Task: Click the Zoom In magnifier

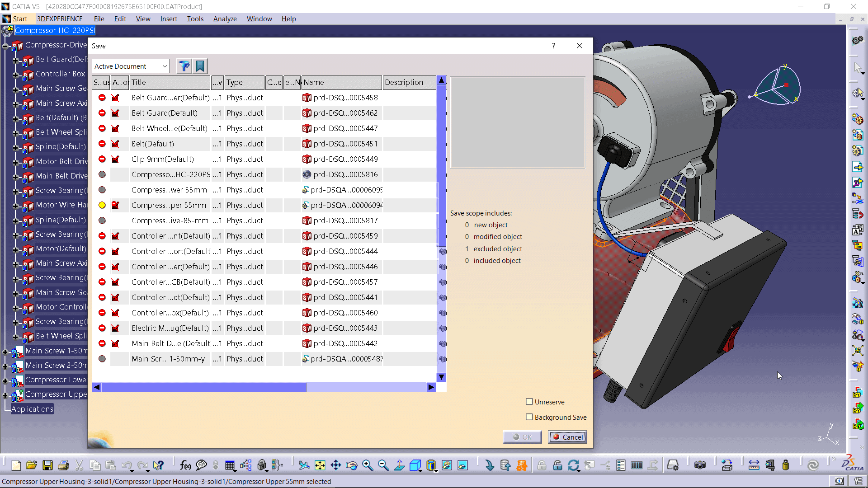Action: pyautogui.click(x=368, y=465)
